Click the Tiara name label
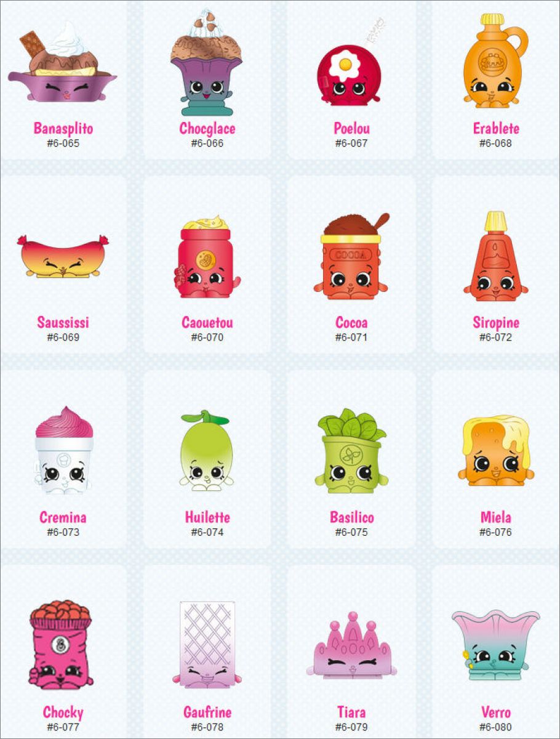Screen dimensions: 560x739 pyautogui.click(x=351, y=712)
